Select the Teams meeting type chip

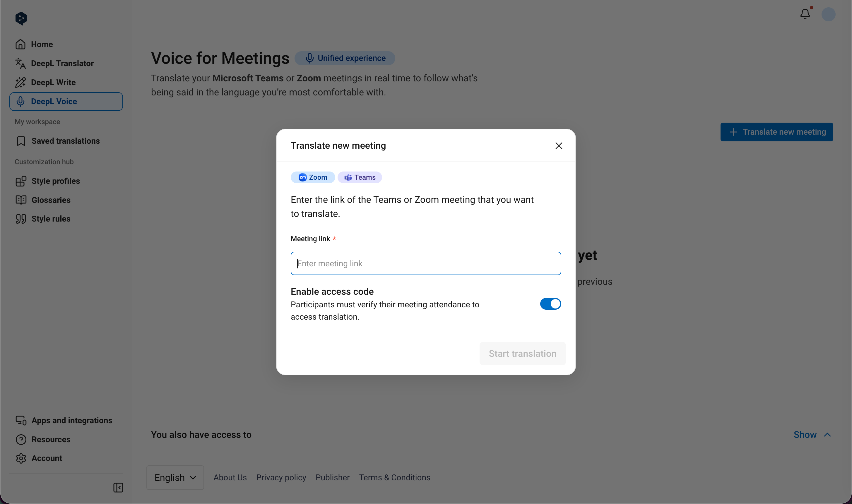[360, 177]
